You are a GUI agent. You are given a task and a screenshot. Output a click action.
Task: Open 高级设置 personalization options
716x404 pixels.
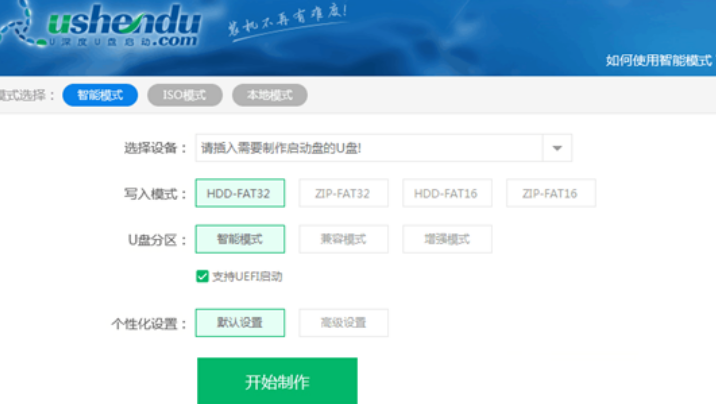344,323
